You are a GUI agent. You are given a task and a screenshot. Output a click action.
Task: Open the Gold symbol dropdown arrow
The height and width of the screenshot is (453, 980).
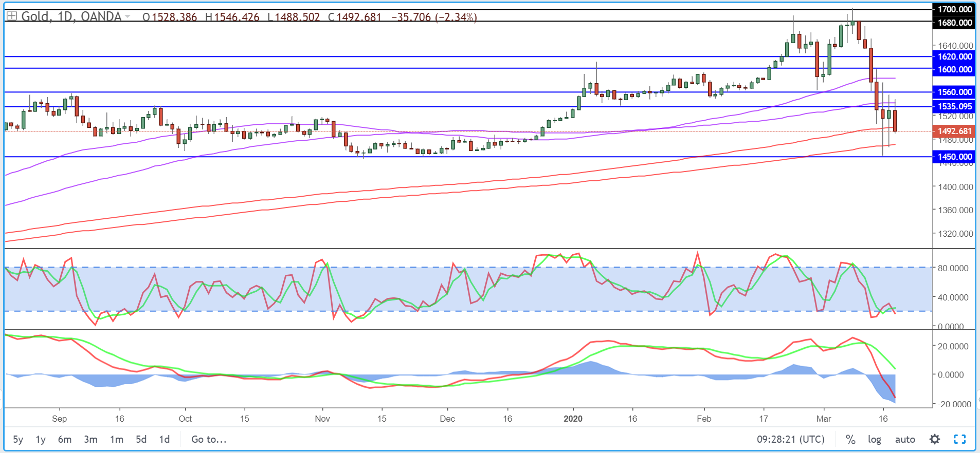point(128,17)
